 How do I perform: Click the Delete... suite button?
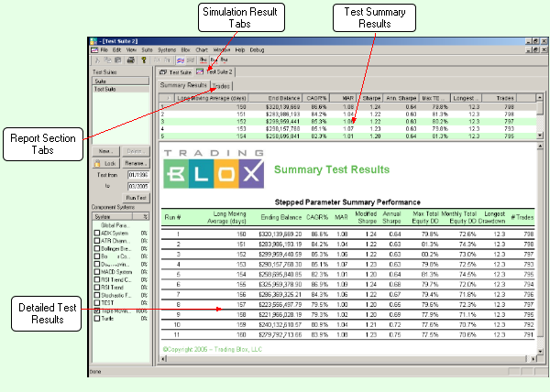click(136, 151)
